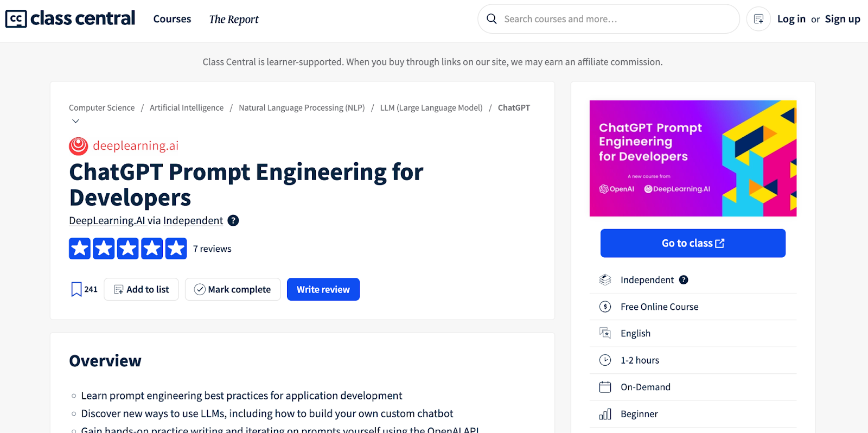Click the clock icon beside 1-2 hours

coord(605,360)
